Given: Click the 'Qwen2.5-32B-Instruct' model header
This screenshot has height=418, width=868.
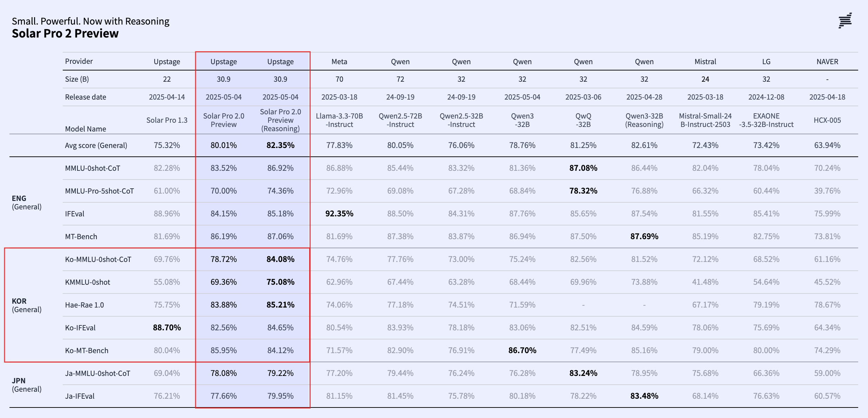Looking at the screenshot, I should [461, 120].
